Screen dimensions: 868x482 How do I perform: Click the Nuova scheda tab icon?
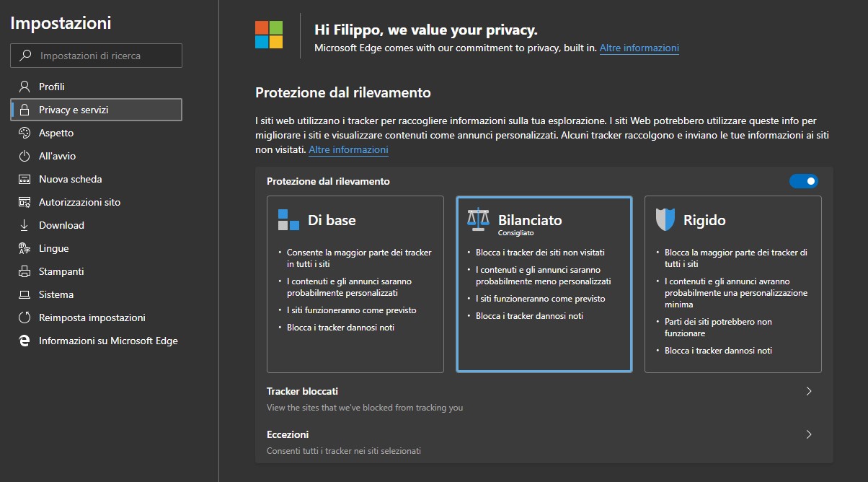pyautogui.click(x=25, y=179)
